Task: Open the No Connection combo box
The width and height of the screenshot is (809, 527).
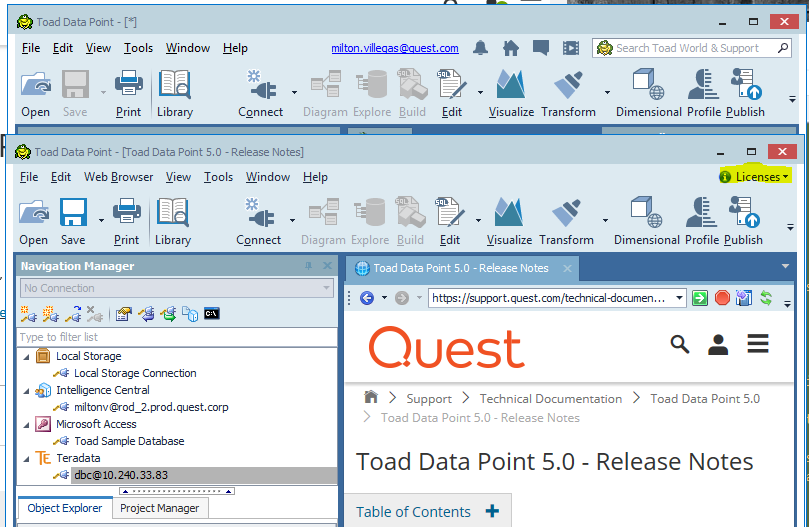Action: click(177, 288)
